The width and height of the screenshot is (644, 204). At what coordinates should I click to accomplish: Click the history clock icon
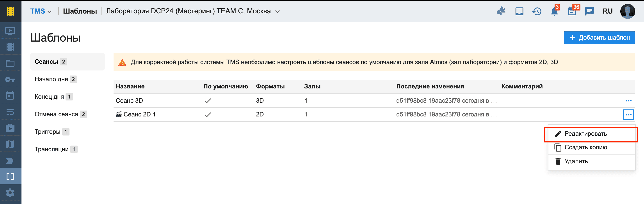coord(537,11)
